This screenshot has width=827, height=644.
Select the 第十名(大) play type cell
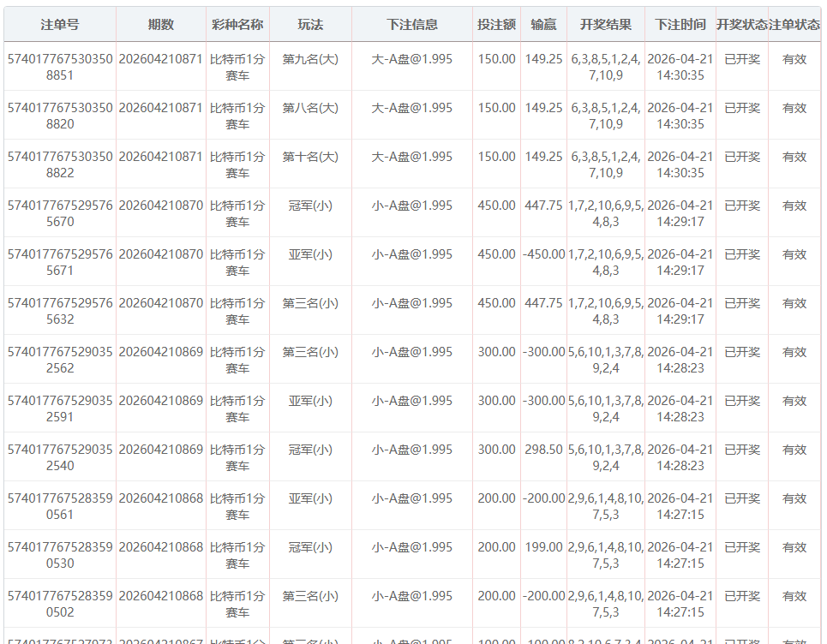click(x=310, y=157)
